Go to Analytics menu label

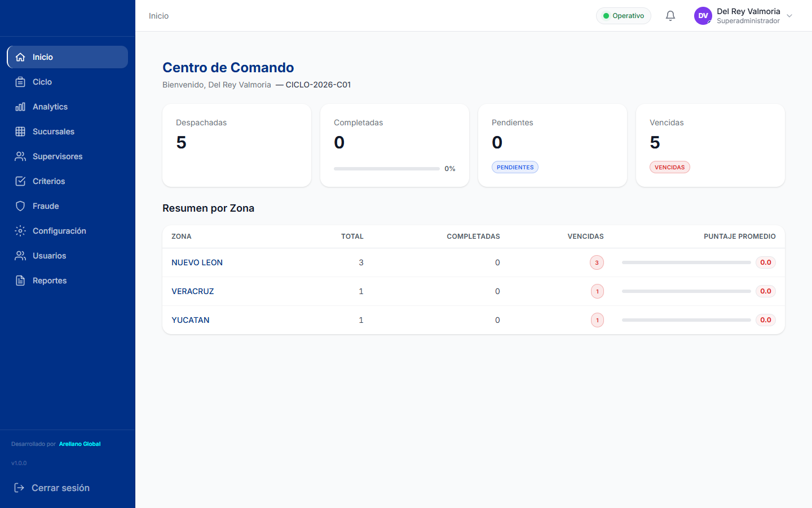click(x=50, y=107)
